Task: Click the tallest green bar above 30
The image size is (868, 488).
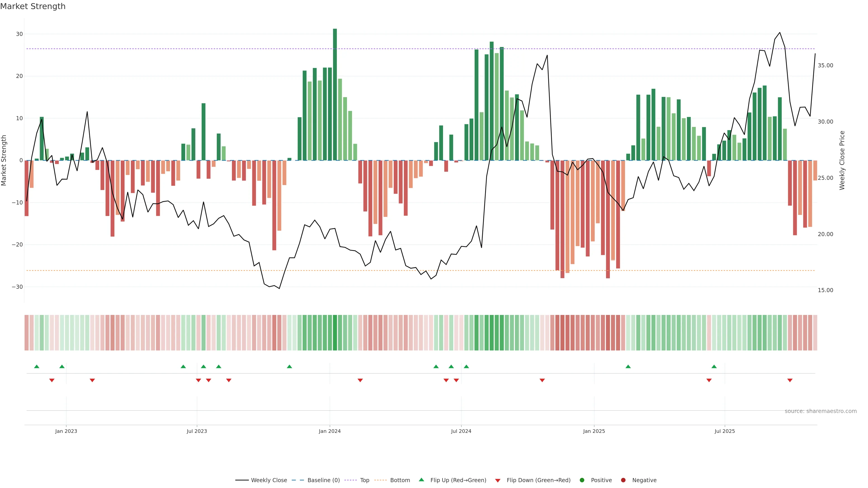Action: [x=335, y=94]
